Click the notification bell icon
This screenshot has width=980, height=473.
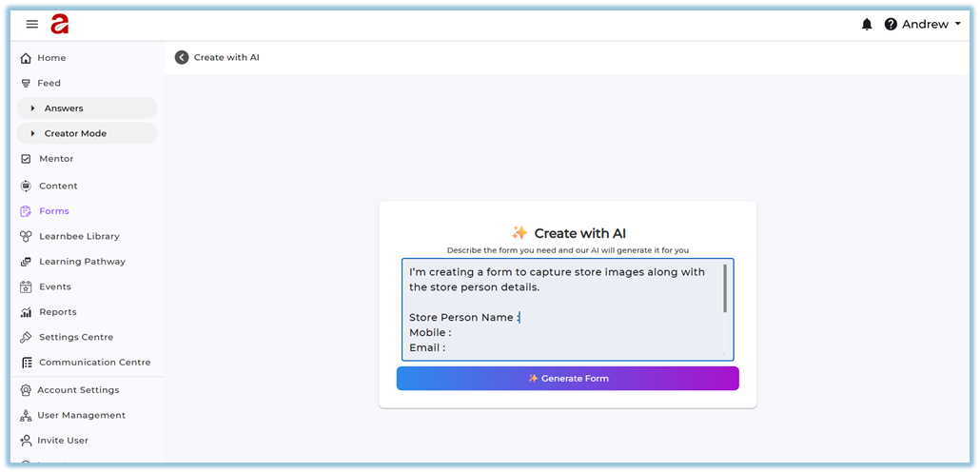click(x=867, y=25)
